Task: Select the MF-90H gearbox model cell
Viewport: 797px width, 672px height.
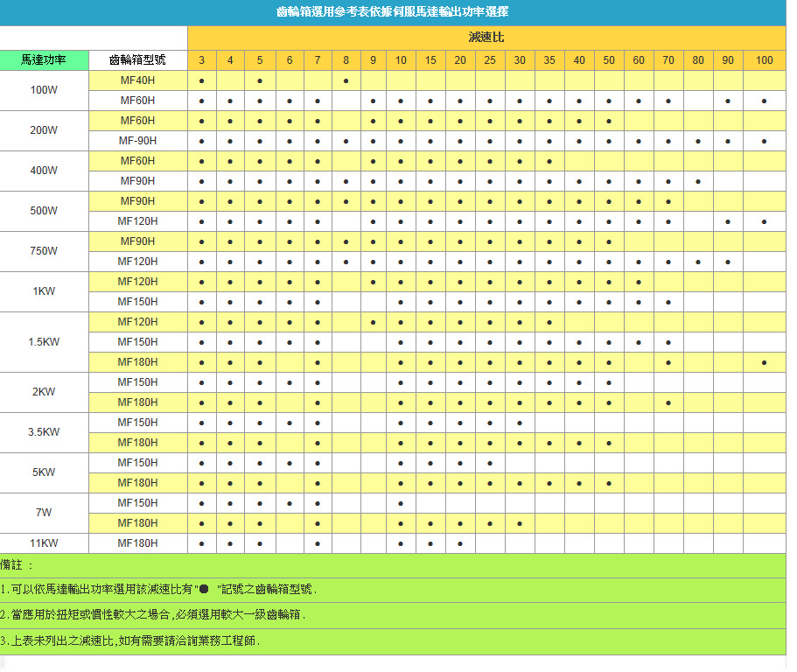Action: click(x=138, y=141)
